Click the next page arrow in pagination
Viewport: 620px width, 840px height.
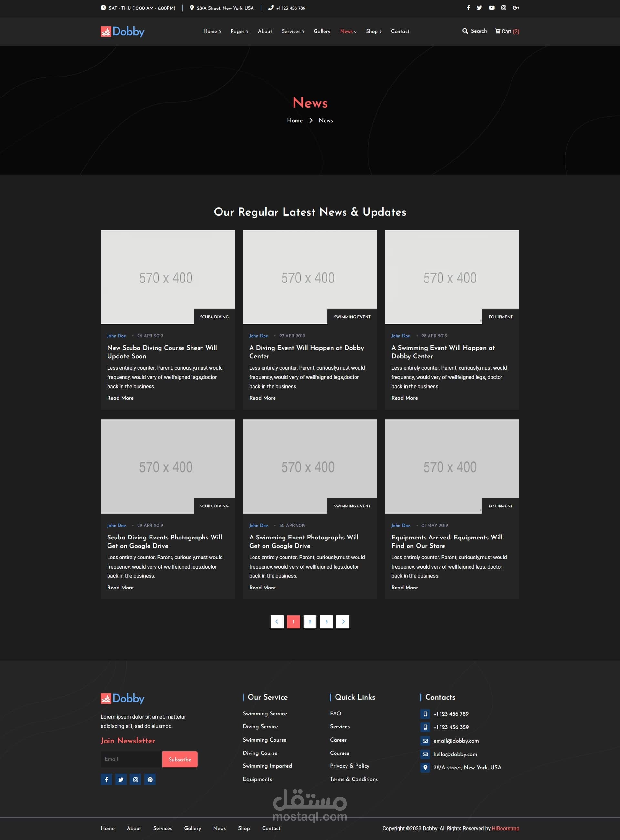(x=343, y=621)
